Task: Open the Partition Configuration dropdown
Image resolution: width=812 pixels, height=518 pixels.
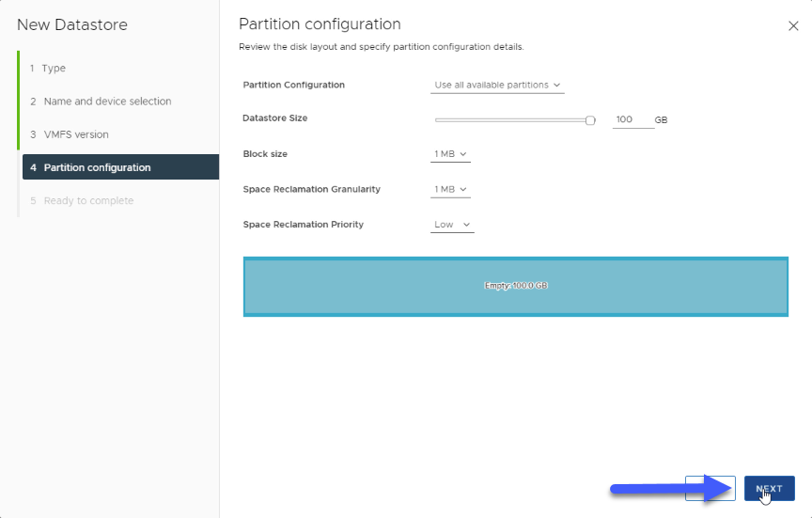Action: tap(497, 85)
